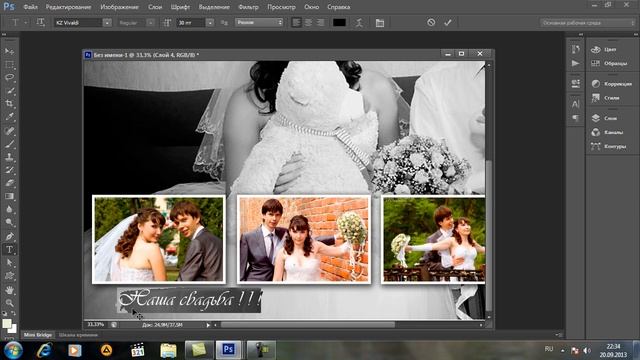The height and width of the screenshot is (360, 640).
Task: Open the Слои menu
Action: click(x=155, y=7)
